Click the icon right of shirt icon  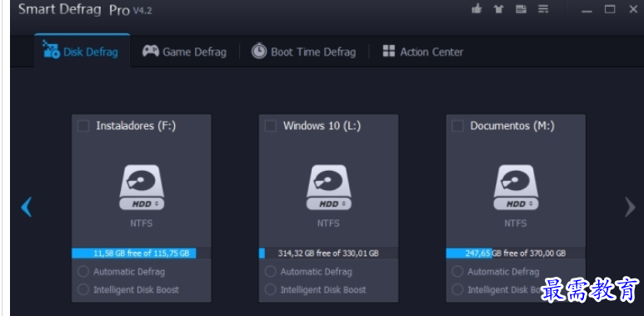click(521, 9)
